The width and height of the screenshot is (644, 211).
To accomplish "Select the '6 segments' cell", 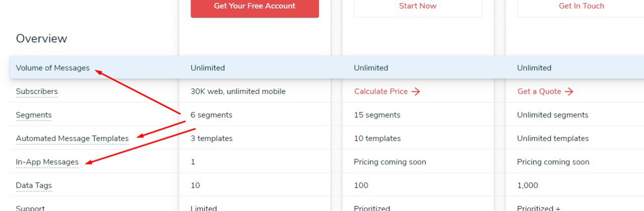I will point(211,115).
